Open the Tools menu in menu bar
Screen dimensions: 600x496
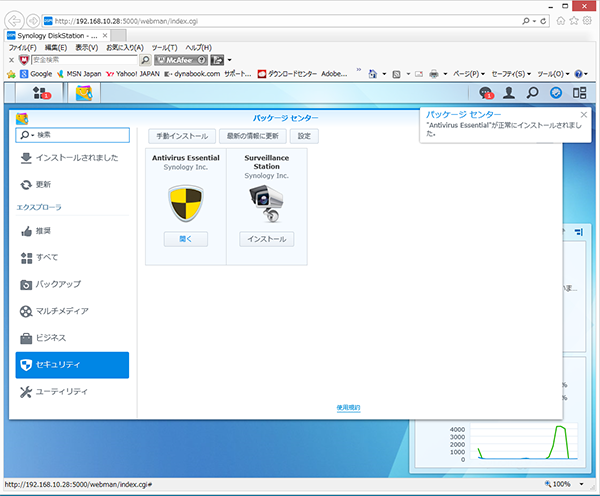165,47
